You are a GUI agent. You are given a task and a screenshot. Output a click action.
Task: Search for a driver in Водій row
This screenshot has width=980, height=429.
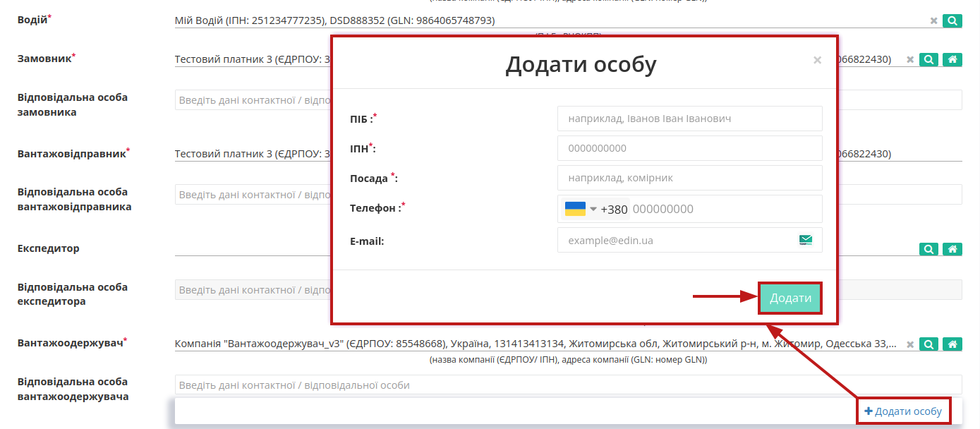pyautogui.click(x=952, y=21)
